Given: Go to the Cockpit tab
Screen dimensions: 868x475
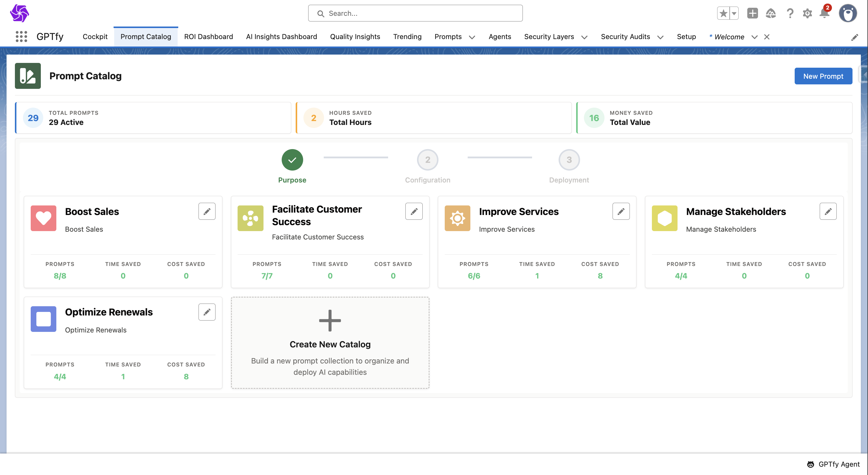Looking at the screenshot, I should click(x=95, y=36).
